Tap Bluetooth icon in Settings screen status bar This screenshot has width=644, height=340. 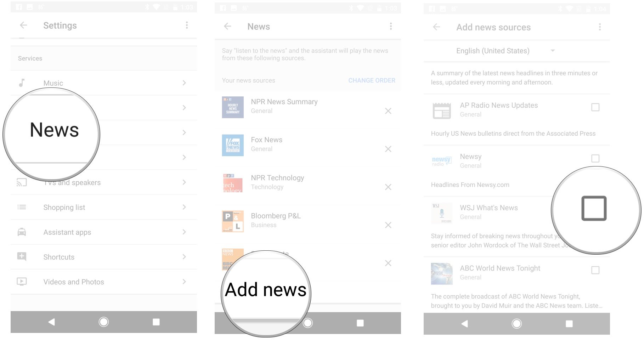(x=147, y=7)
